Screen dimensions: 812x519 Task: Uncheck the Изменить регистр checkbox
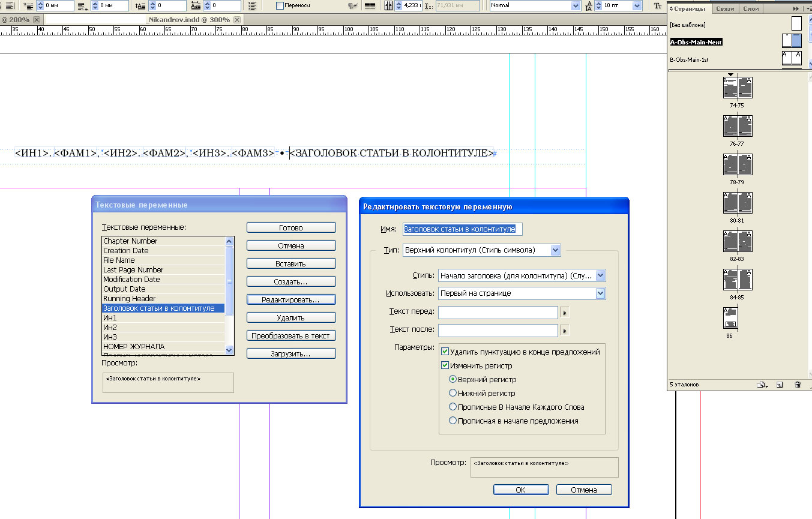pyautogui.click(x=445, y=365)
